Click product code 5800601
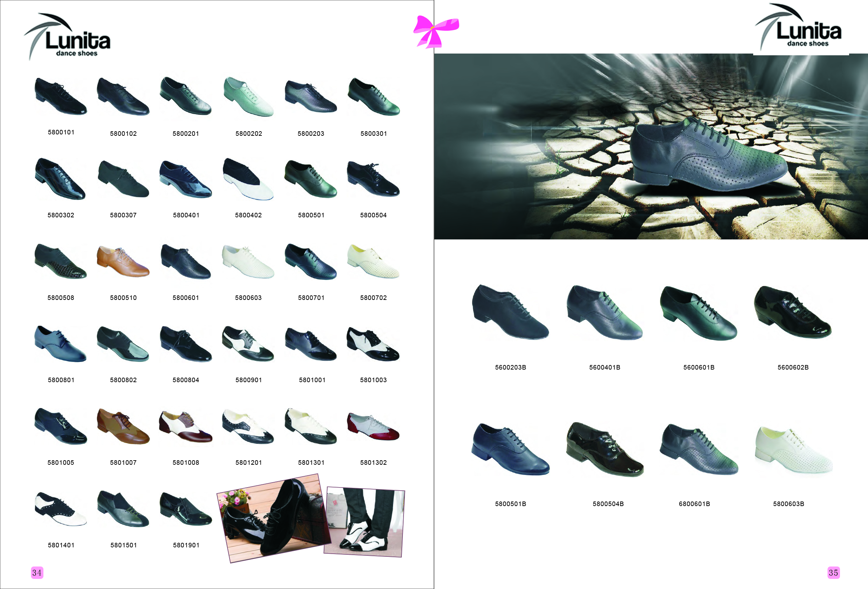Image resolution: width=868 pixels, height=589 pixels. (x=185, y=298)
